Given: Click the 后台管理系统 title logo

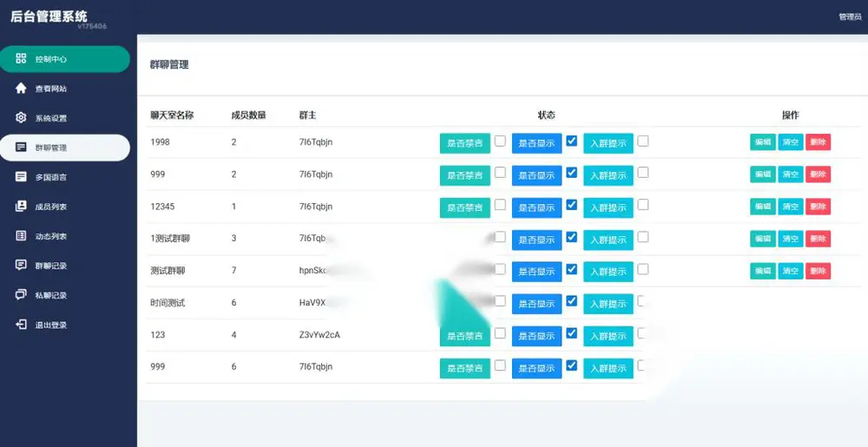Looking at the screenshot, I should click(x=49, y=16).
